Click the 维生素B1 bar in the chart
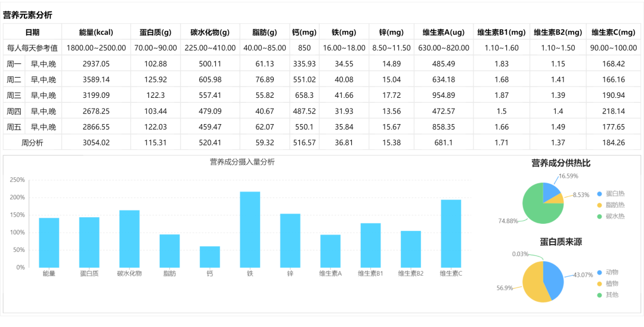644x327 pixels. click(371, 245)
